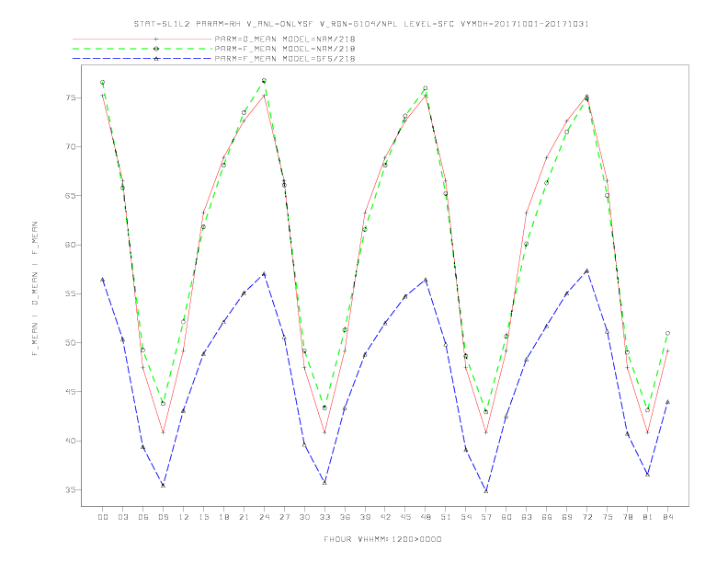Viewport: 728px width, 563px height.
Task: Click x-axis forecast hour label 63
Action: coord(527,517)
